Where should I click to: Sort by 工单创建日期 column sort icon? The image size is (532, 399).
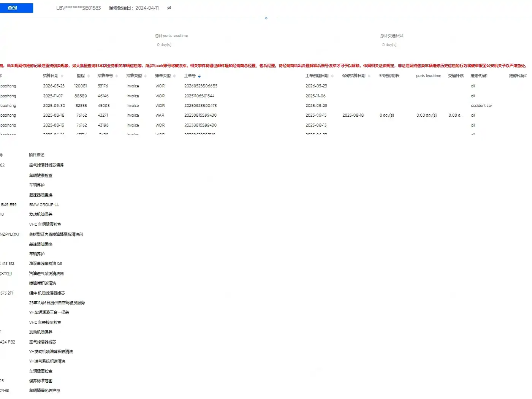tap(332, 76)
